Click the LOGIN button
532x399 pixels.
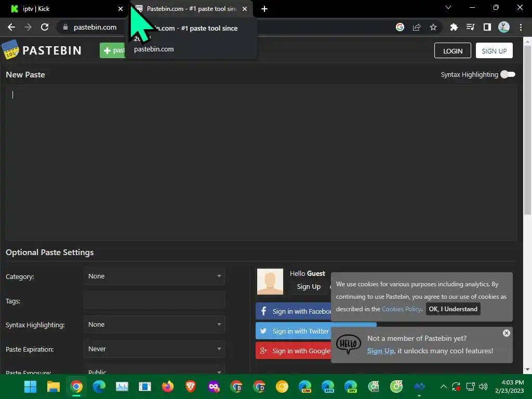pos(453,50)
